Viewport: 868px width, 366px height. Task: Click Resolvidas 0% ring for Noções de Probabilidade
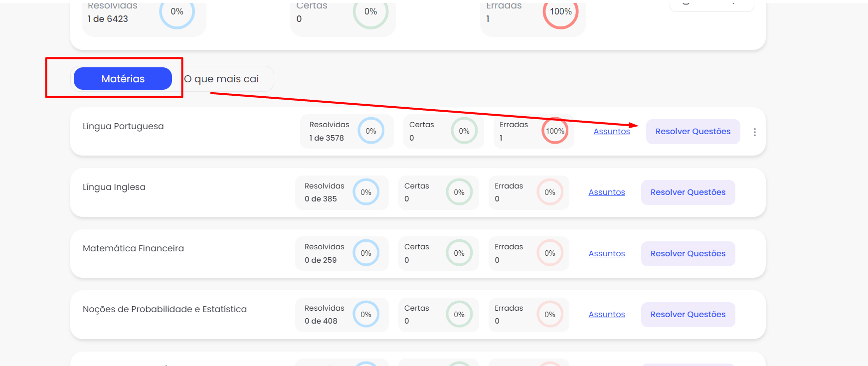pyautogui.click(x=366, y=314)
